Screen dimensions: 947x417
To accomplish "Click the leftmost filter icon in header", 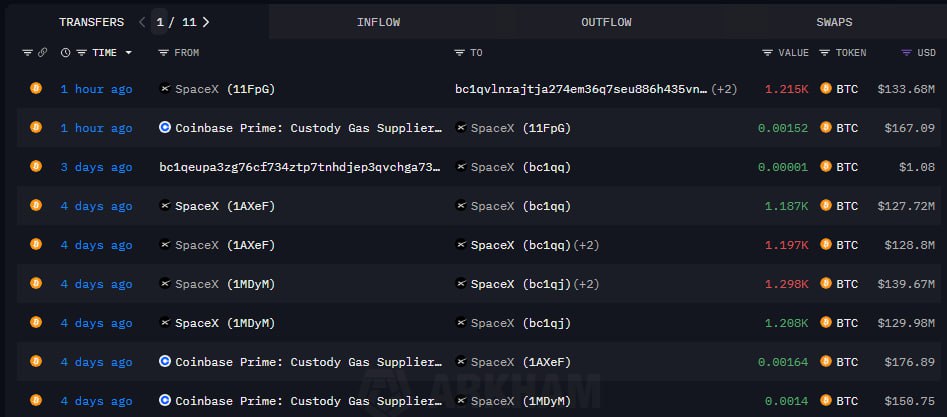I will pos(27,53).
